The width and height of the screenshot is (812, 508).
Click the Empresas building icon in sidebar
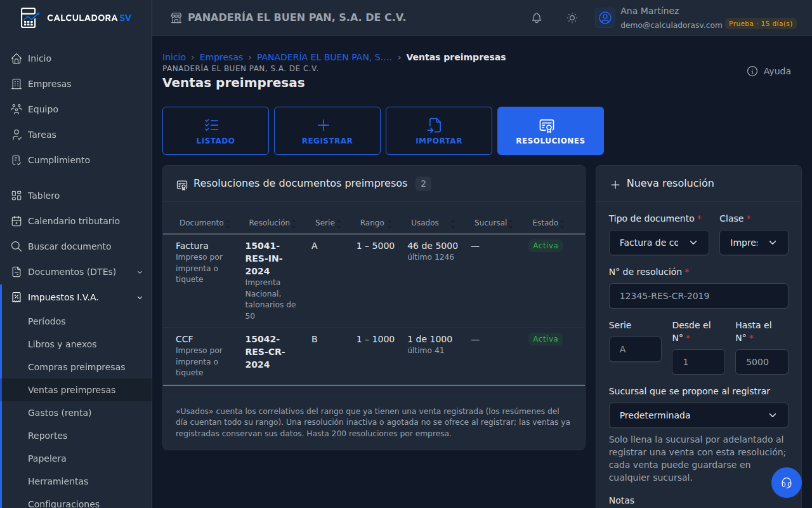16,84
